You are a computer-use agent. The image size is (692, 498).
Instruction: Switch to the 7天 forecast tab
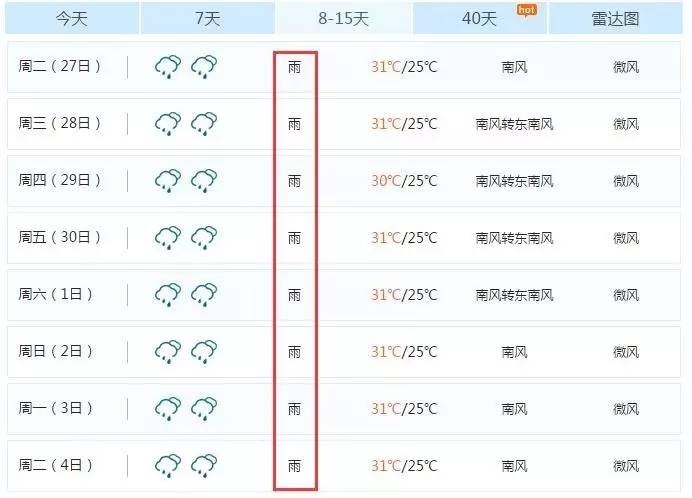click(207, 18)
